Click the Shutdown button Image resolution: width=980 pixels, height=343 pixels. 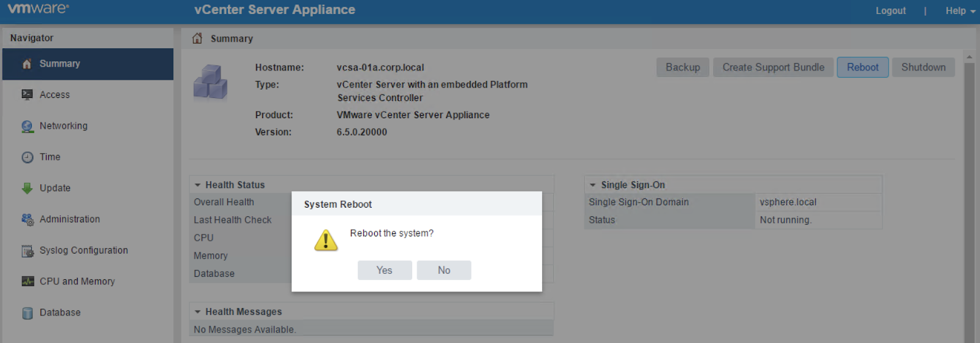pos(923,67)
